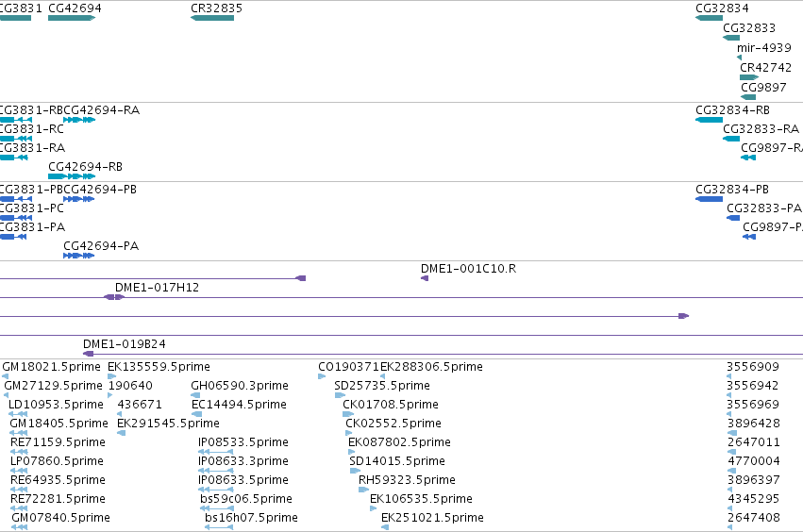
Task: Select EST CO190371 label
Action: (x=348, y=367)
